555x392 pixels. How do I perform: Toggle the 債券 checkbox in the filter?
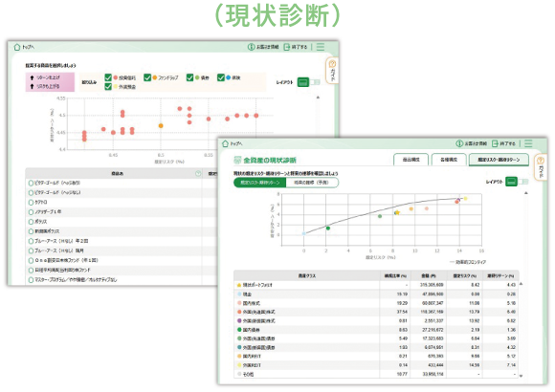[x=189, y=77]
